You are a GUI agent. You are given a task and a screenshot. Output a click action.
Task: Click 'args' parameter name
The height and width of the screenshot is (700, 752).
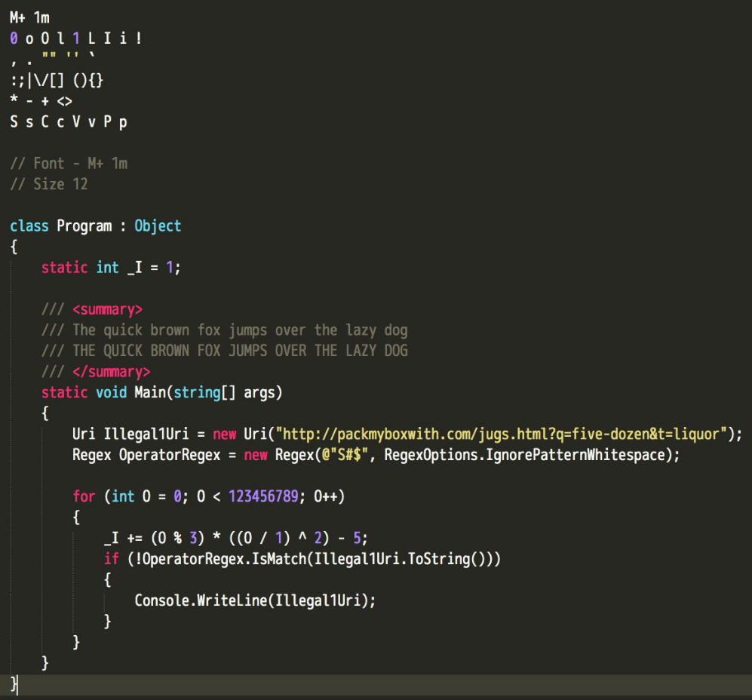coord(259,392)
